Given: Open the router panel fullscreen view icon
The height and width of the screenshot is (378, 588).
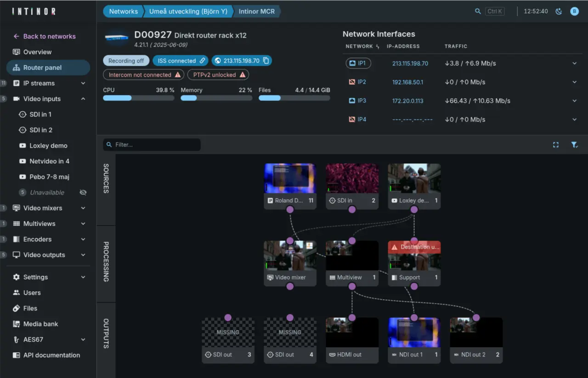Looking at the screenshot, I should [556, 145].
